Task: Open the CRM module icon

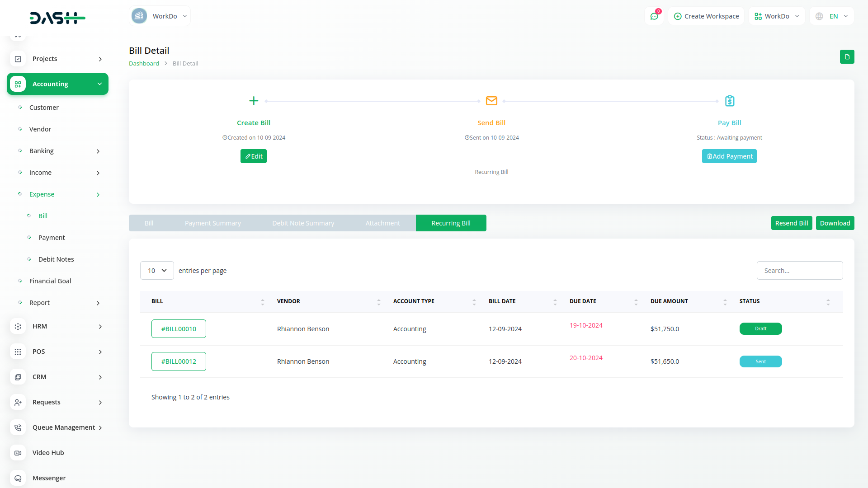Action: [x=18, y=377]
